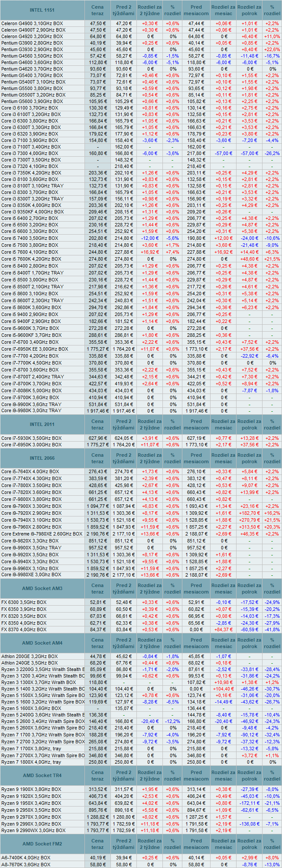The width and height of the screenshot is (282, 868).
Task: Select Core Extreme i9-7980XE 2.60GHz BOX name
Action: tap(42, 534)
